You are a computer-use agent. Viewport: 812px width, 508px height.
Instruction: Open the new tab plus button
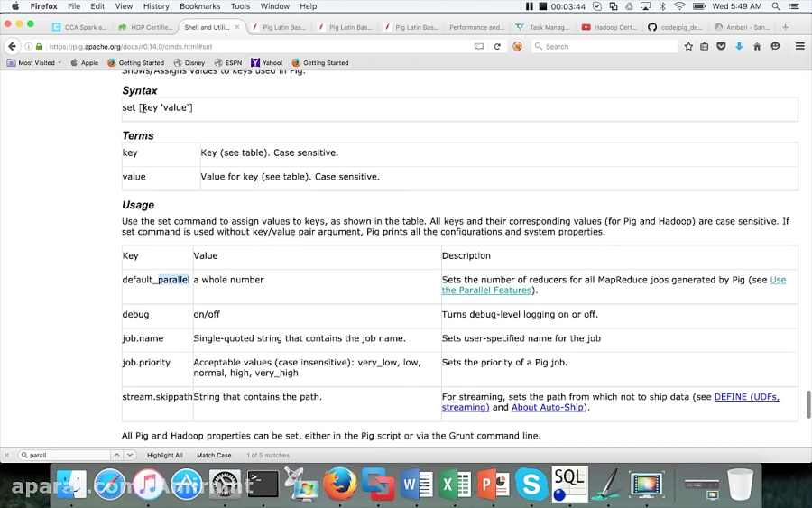(x=786, y=27)
